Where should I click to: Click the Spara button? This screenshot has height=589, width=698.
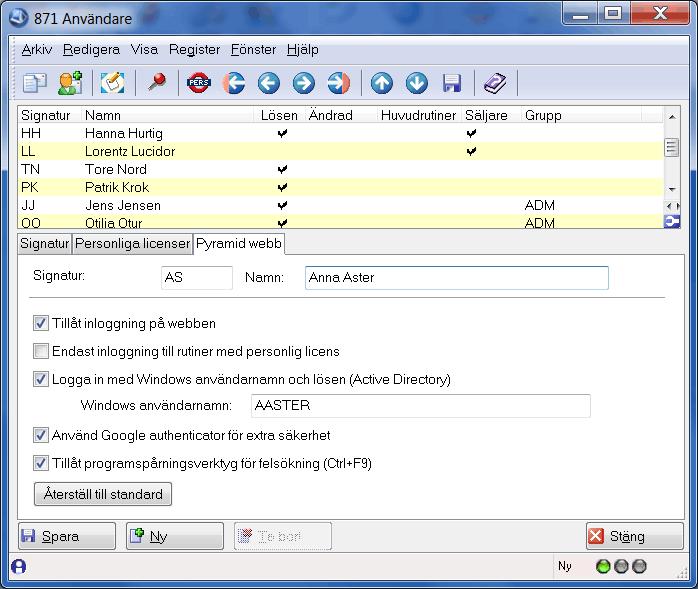coord(67,536)
